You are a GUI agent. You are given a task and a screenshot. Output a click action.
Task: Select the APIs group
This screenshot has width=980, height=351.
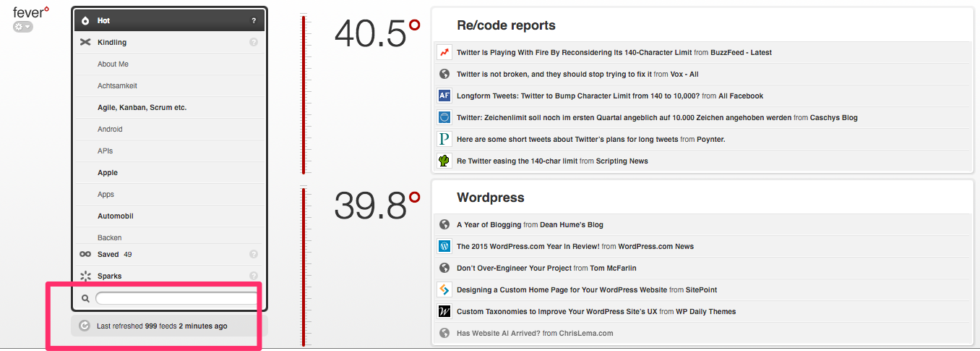coord(169,151)
